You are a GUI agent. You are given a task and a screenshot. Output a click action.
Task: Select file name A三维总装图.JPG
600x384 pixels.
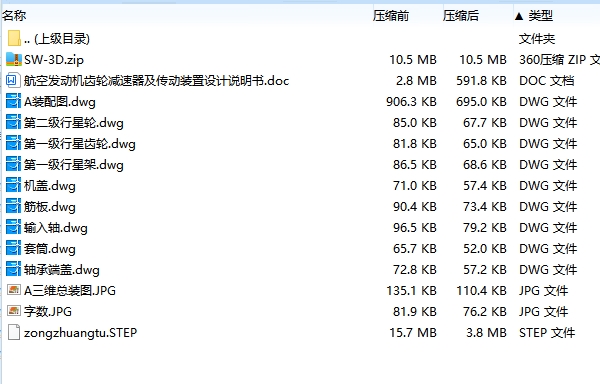70,291
